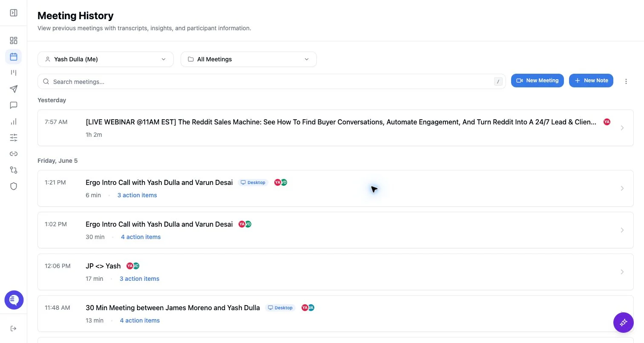Open the sliders settings icon in sidebar
This screenshot has height=343, width=644.
pyautogui.click(x=14, y=138)
